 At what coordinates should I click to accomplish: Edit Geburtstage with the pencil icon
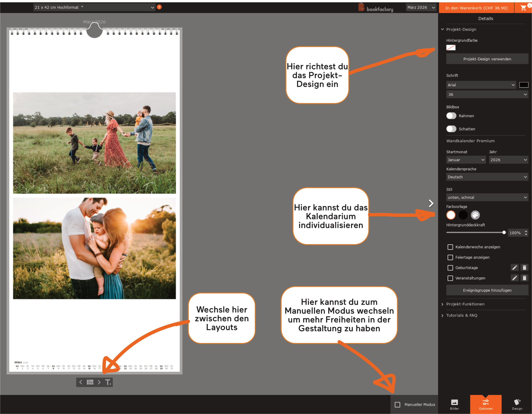[514, 267]
